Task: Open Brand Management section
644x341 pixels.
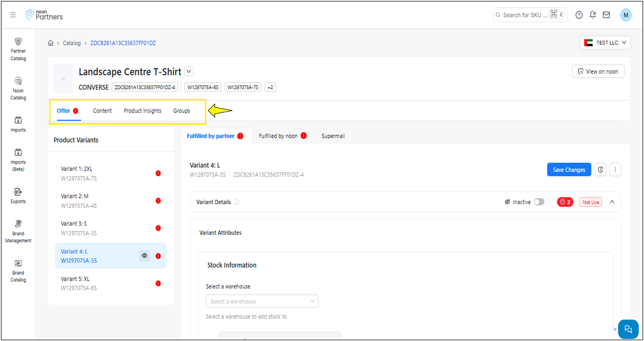Action: point(18,232)
